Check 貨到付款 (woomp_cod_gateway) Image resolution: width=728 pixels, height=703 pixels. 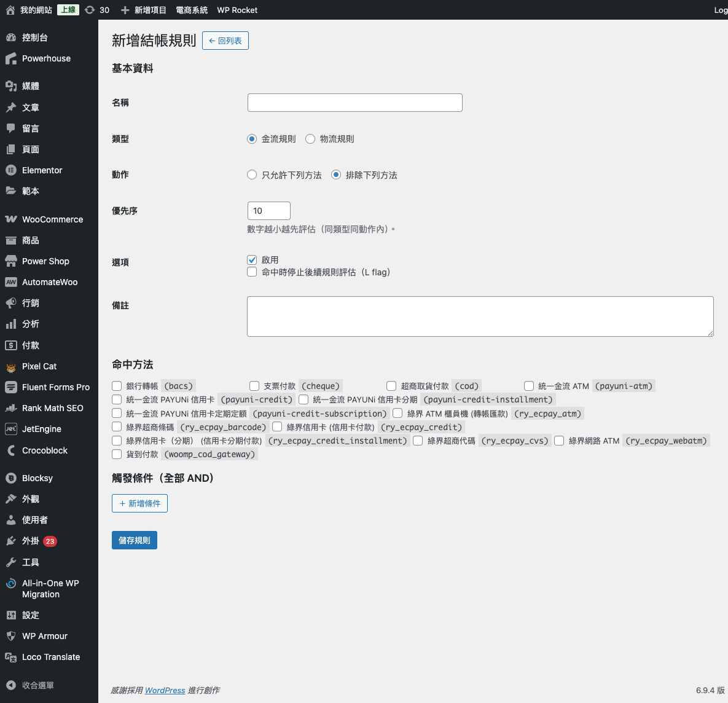click(117, 454)
